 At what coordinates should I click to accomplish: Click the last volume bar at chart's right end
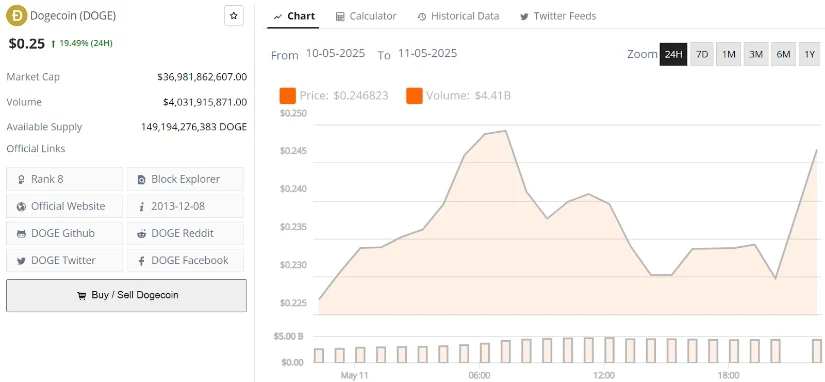point(816,351)
